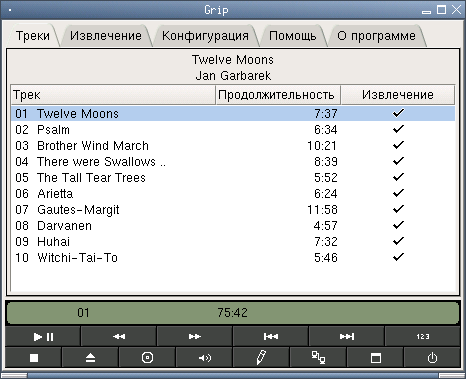This screenshot has width=466, height=379.
Task: Eject the disc
Action: click(x=90, y=358)
